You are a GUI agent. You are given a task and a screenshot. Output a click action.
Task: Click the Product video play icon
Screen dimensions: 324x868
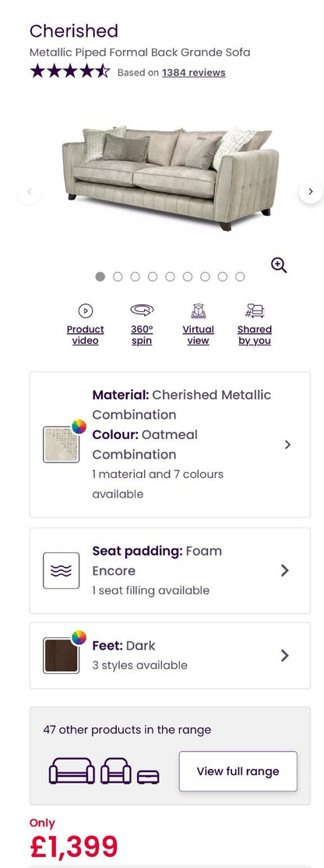tap(85, 311)
